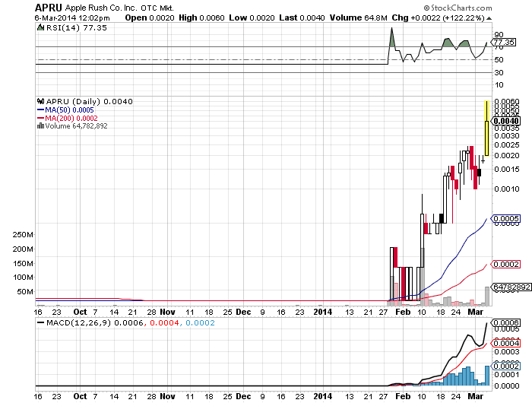Click the 2014 label on price chart axis
Screen dimensions: 532x403
(x=323, y=312)
